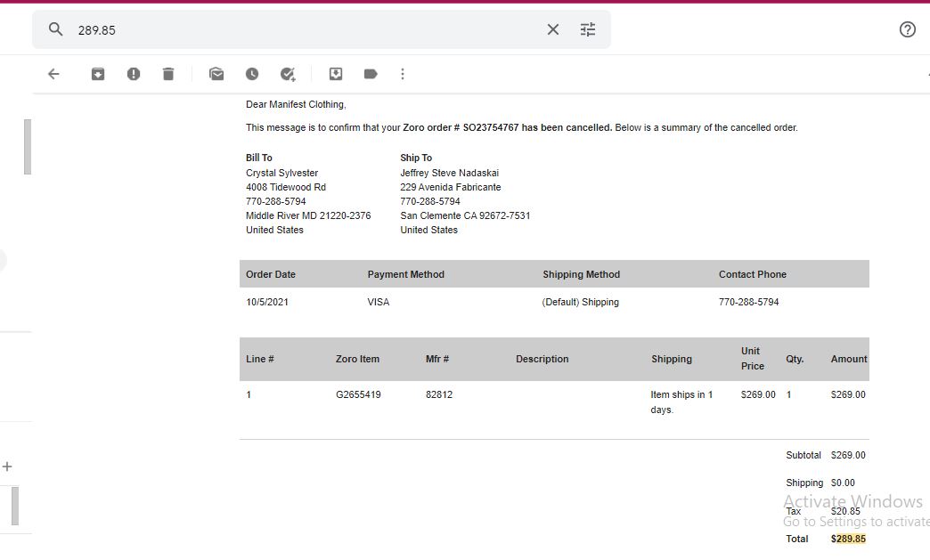930x560 pixels.
Task: Click 229 Avenida Fabricante address
Action: (451, 187)
